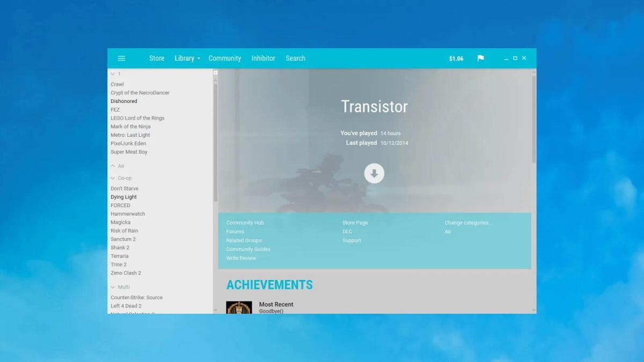644x362 pixels.
Task: Open the hamburger menu icon
Action: pyautogui.click(x=121, y=58)
